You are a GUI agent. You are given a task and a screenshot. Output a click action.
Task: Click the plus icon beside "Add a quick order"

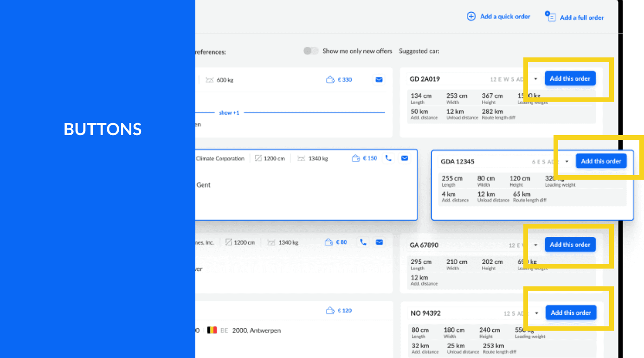click(471, 16)
